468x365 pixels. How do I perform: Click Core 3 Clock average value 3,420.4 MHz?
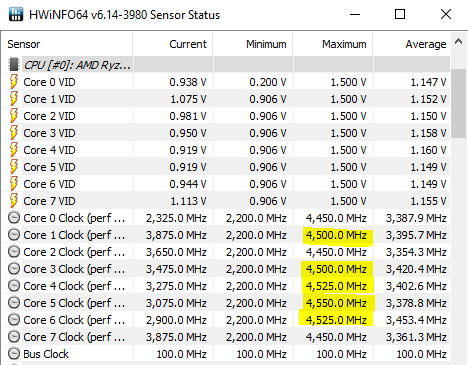pos(416,269)
